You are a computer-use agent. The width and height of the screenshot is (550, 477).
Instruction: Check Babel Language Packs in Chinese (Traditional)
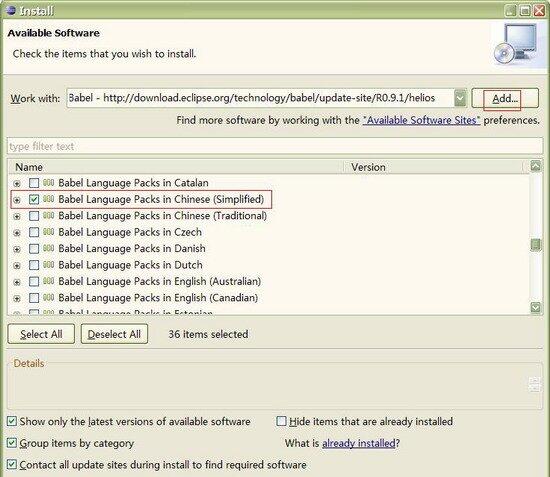34,216
